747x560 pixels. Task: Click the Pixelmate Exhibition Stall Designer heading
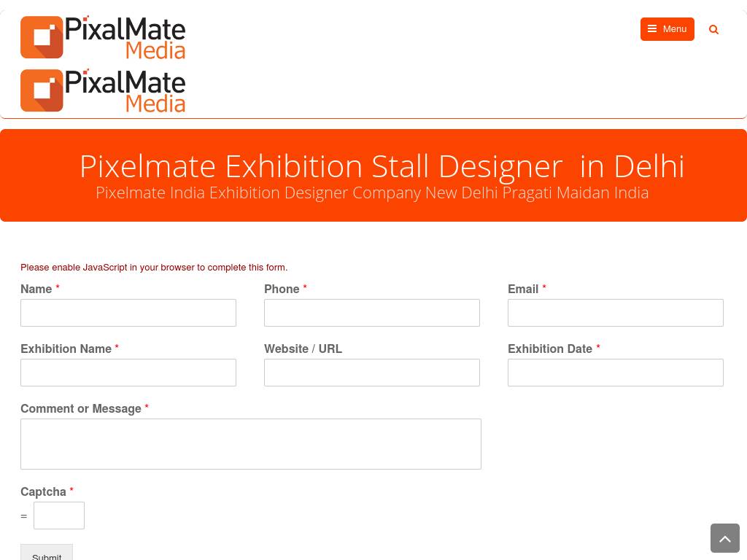[x=382, y=166]
